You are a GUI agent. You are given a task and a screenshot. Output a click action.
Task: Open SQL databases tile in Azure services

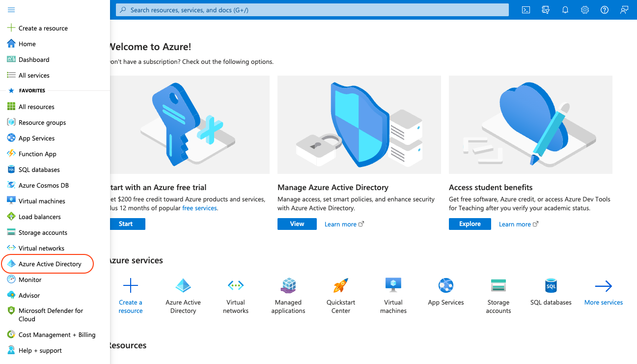coord(551,292)
